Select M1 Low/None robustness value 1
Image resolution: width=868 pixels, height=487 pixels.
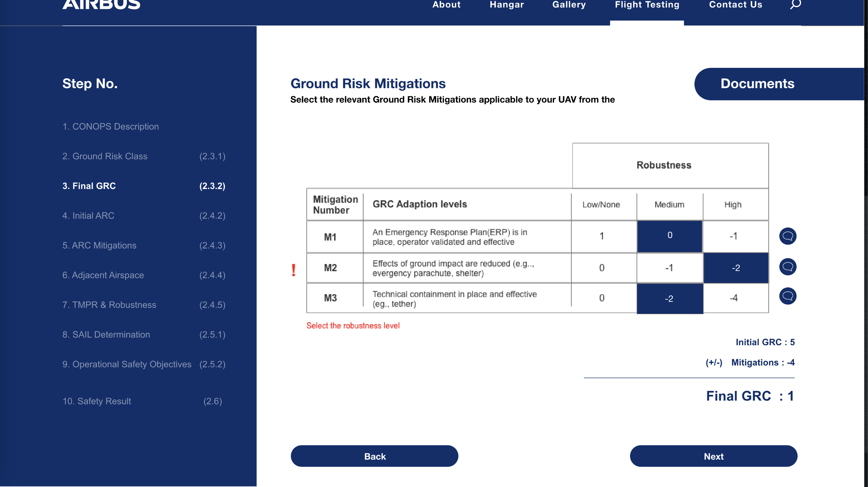602,236
